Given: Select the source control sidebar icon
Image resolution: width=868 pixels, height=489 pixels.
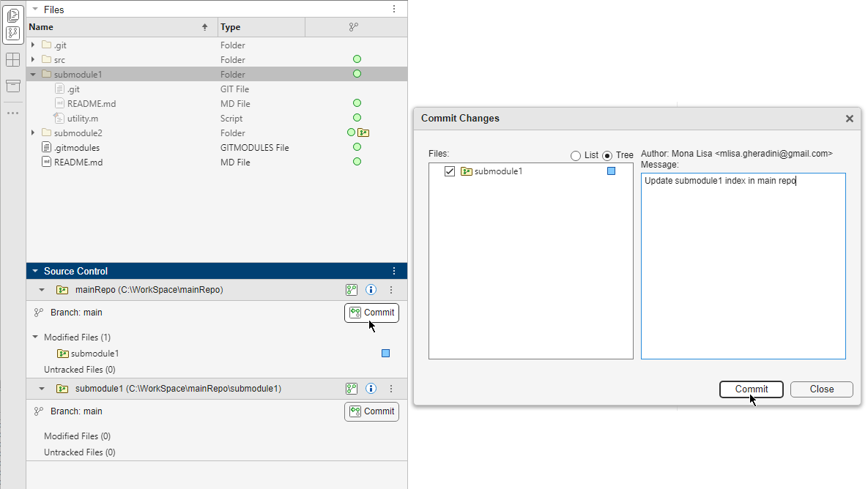Looking at the screenshot, I should 13,33.
